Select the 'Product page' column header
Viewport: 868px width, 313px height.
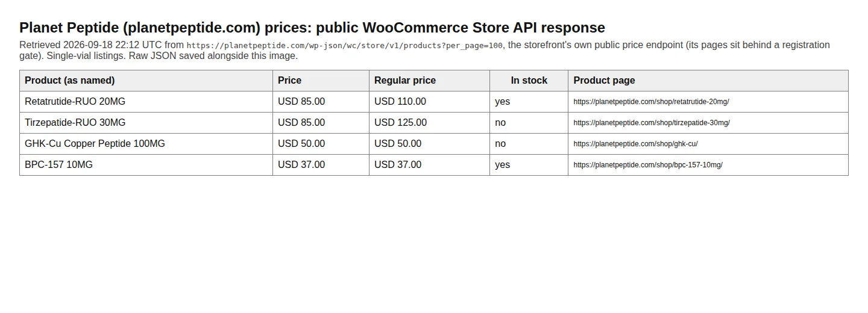708,81
